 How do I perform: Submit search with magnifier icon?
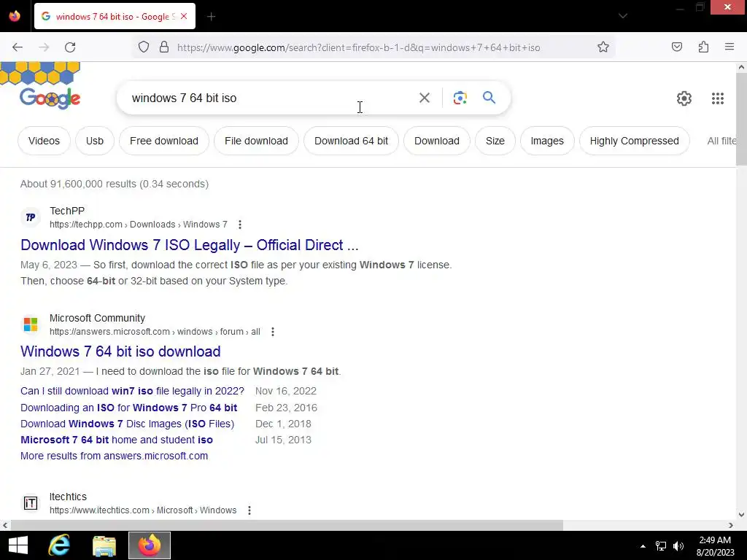tap(489, 98)
